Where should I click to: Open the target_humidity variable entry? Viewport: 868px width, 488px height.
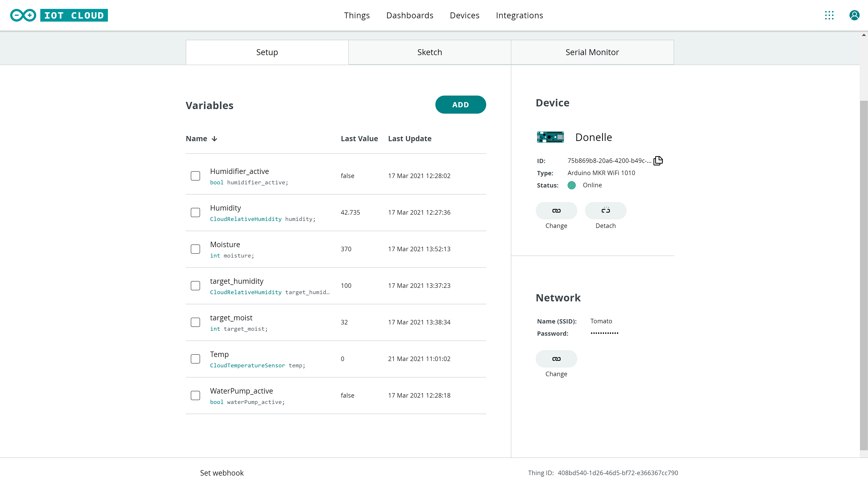click(x=236, y=281)
